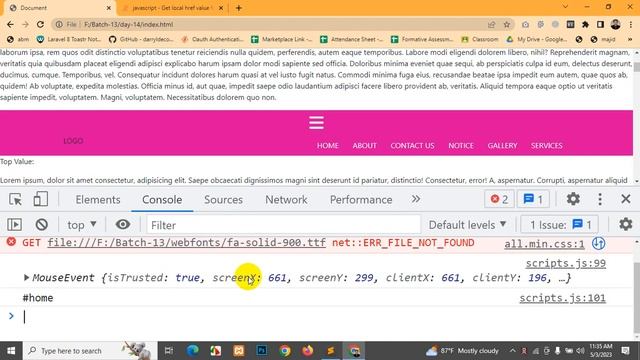Viewport: 640px width, 360px height.
Task: Switch to the javascript - Get local href tab
Action: tap(173, 8)
